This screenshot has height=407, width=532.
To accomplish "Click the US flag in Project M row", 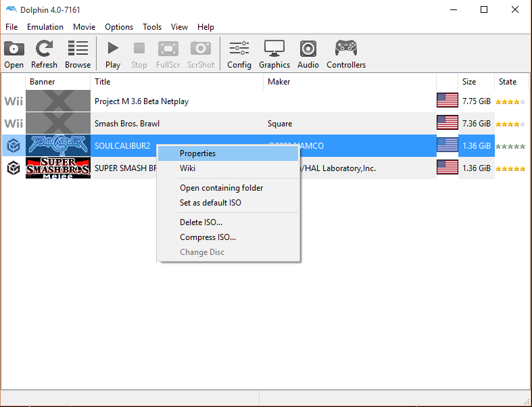I will tap(448, 101).
